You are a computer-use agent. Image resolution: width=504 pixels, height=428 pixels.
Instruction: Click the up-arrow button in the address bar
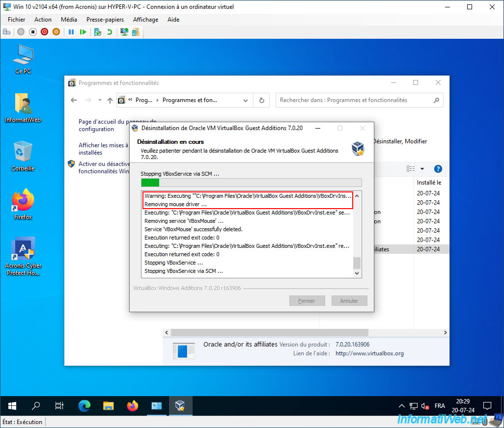(110, 100)
